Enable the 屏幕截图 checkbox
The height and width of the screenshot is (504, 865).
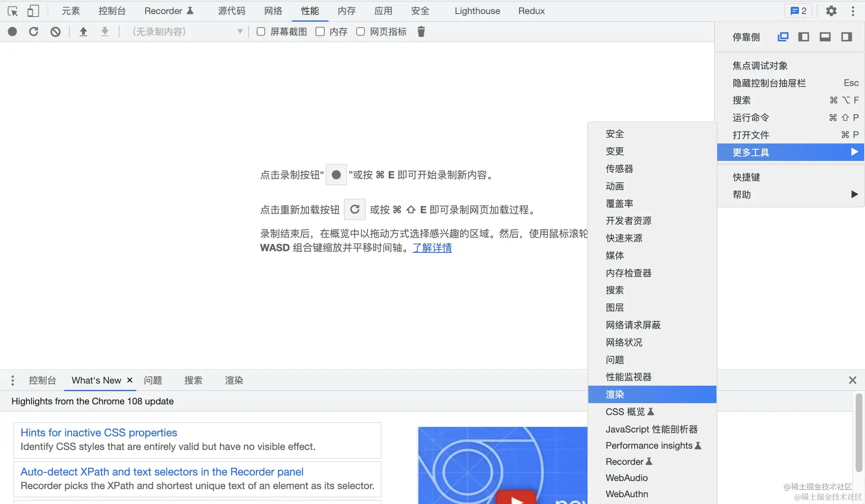(261, 31)
